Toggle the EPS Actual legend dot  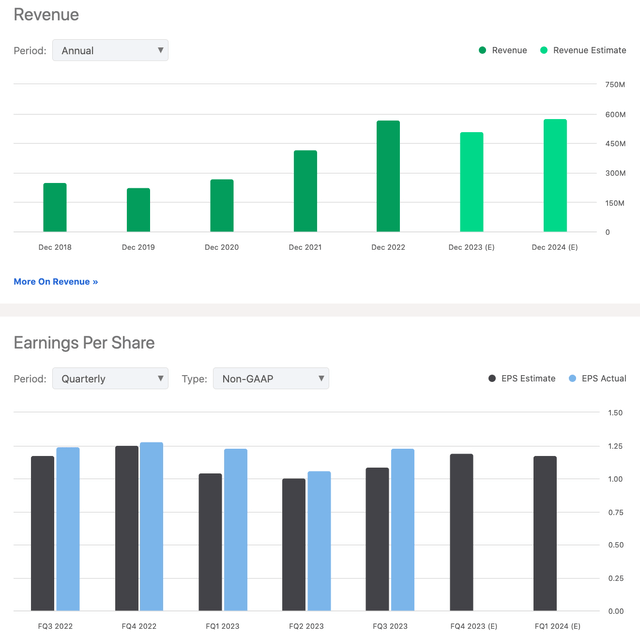(x=572, y=379)
